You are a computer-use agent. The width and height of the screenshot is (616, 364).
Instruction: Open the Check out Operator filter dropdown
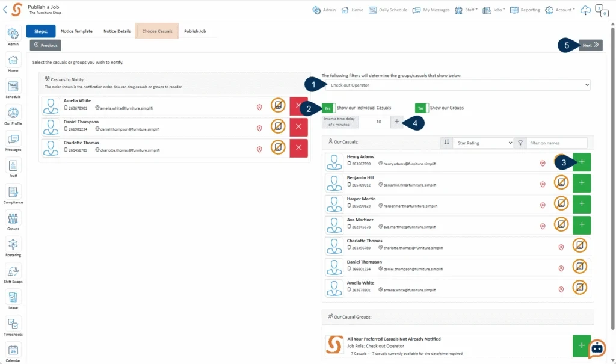[x=458, y=85]
